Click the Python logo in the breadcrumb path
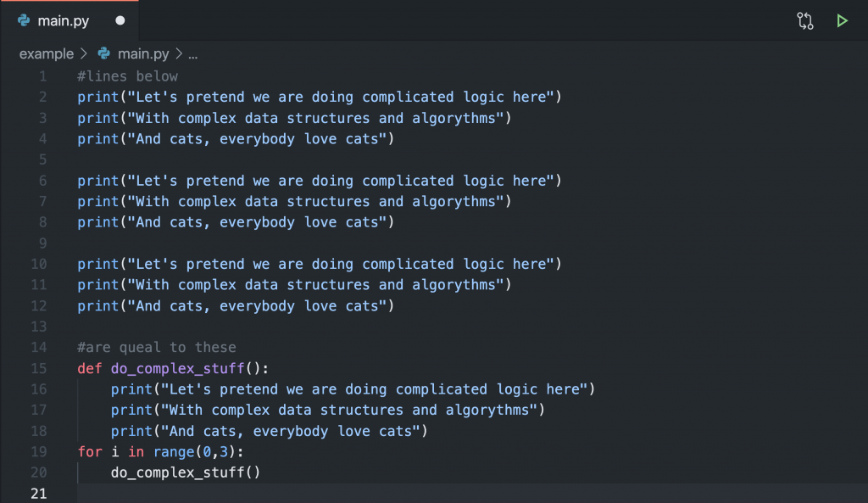The image size is (868, 503). click(104, 53)
